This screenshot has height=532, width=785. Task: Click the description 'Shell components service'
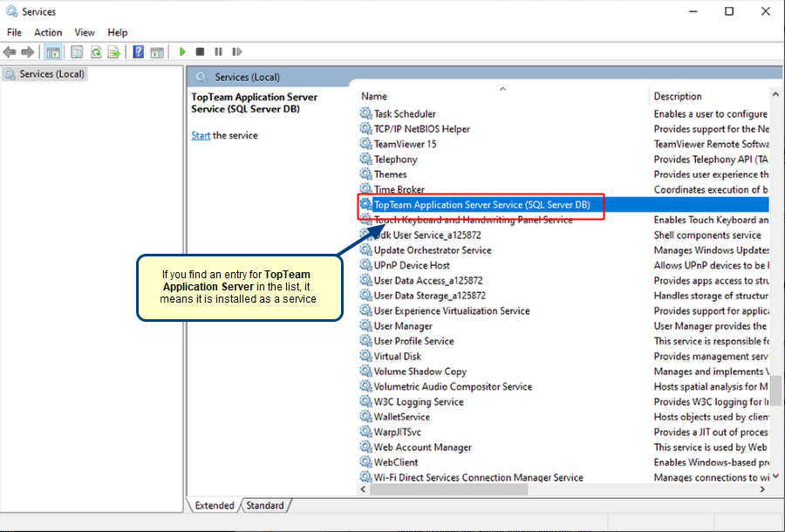click(706, 235)
